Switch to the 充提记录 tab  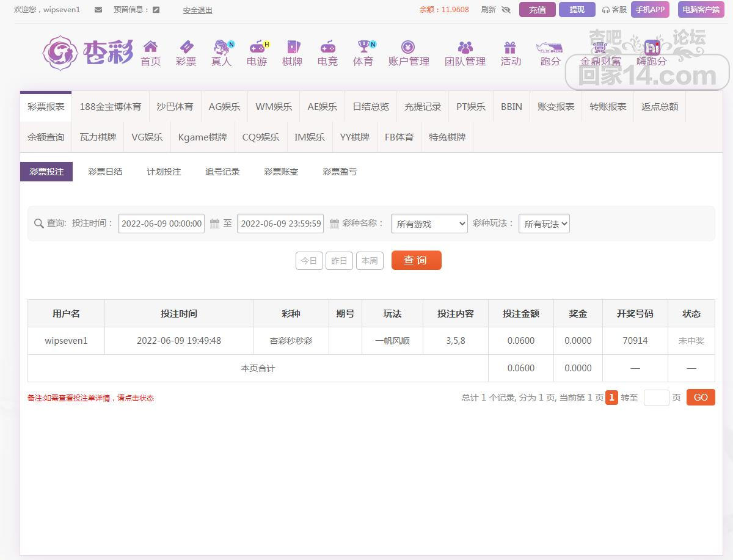coord(422,106)
